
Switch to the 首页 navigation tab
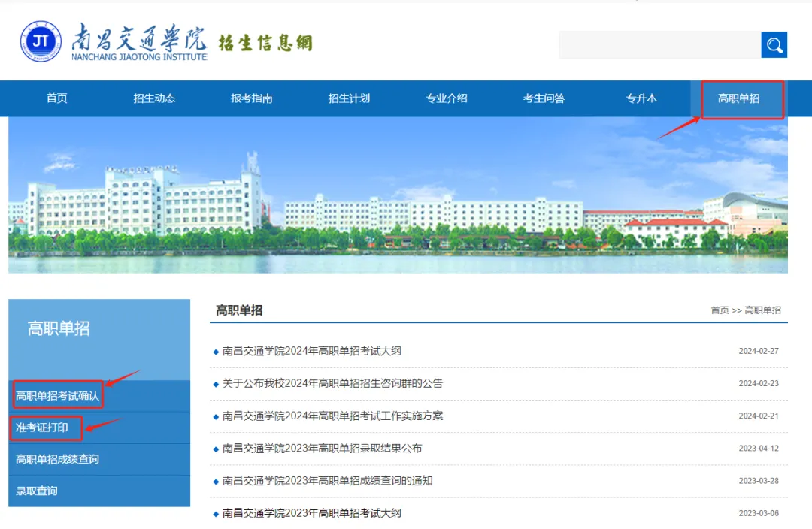point(57,98)
